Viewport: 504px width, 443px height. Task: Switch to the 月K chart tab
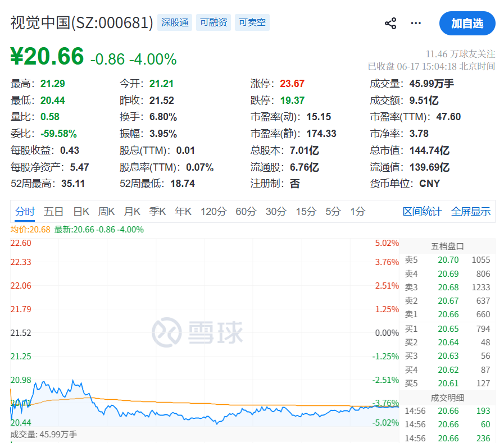coord(132,212)
